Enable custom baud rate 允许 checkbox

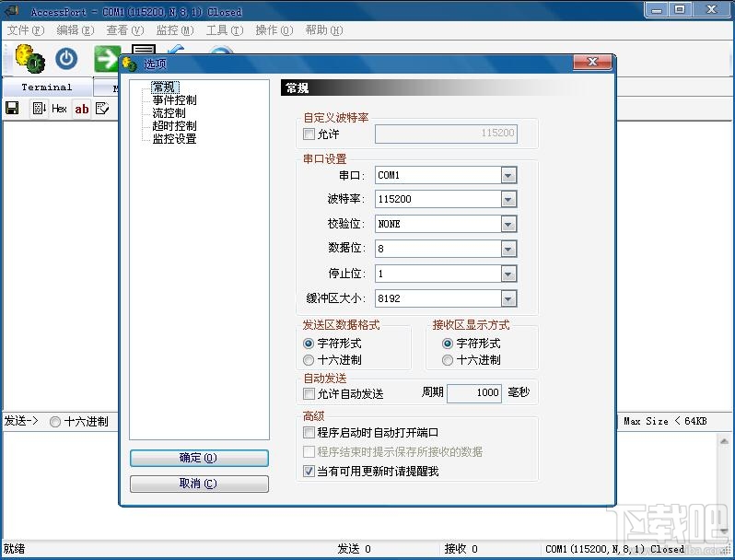click(309, 134)
